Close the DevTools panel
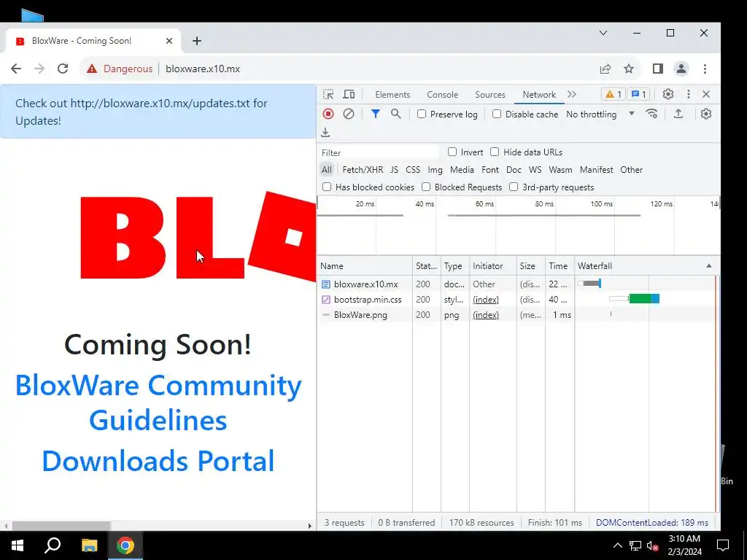747x560 pixels. pos(706,94)
